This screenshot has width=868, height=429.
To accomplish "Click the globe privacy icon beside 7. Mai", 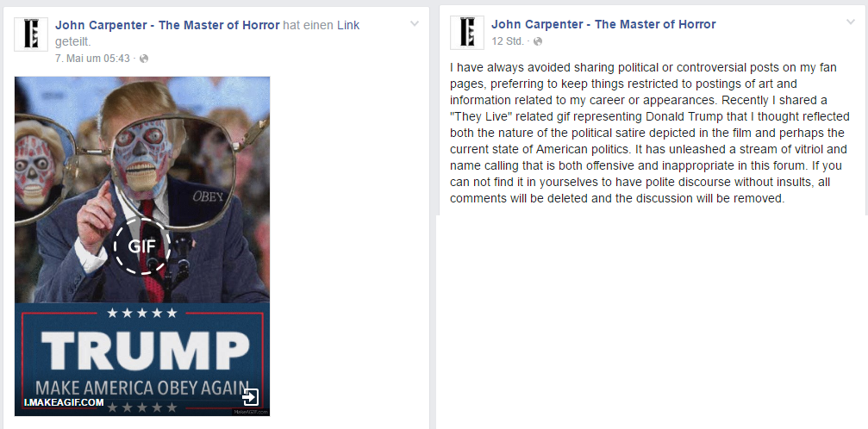I will point(144,59).
